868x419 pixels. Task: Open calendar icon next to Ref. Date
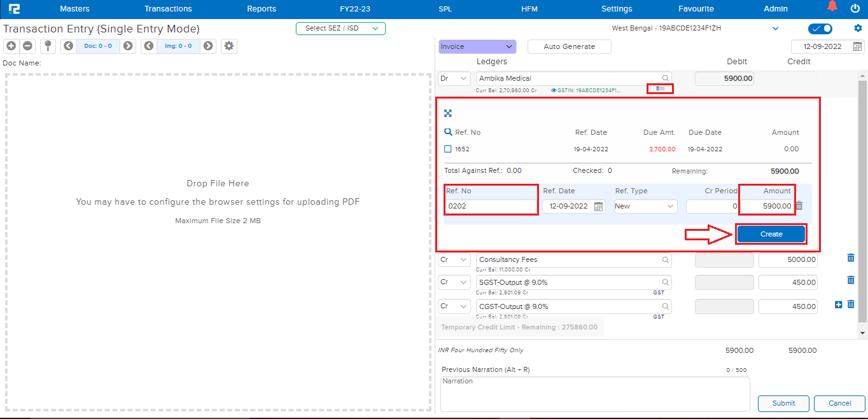(x=598, y=207)
